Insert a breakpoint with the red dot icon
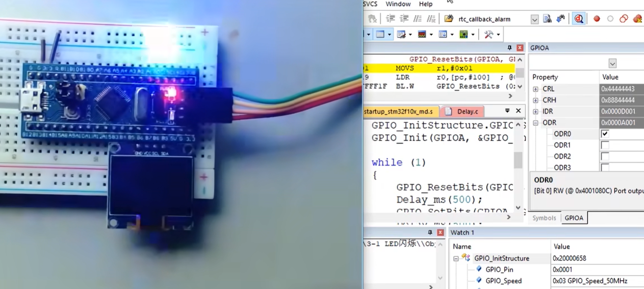The image size is (644, 289). (596, 19)
